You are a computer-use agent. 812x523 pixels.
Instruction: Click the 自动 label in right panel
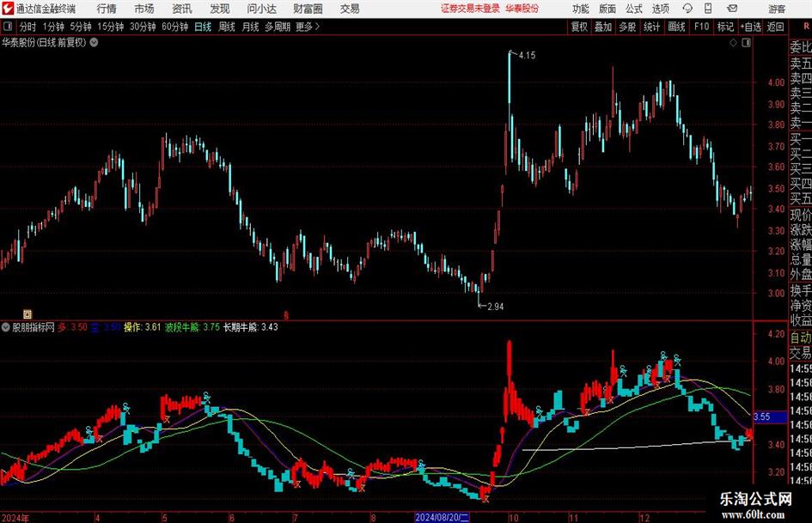tap(801, 338)
